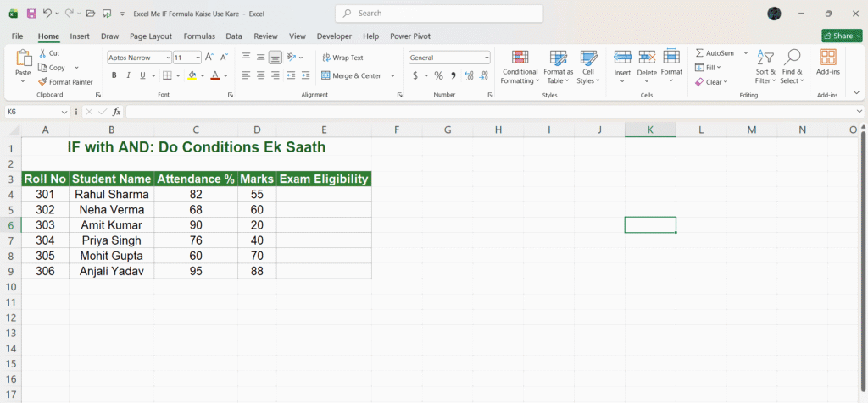
Task: Open Find & Select tool
Action: (793, 68)
